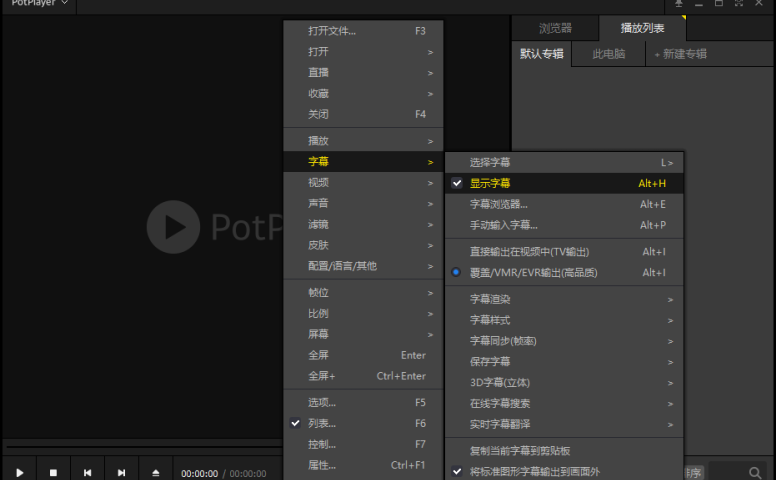Expand the 打开 submenu
Image resolution: width=776 pixels, height=480 pixels.
pyautogui.click(x=363, y=52)
